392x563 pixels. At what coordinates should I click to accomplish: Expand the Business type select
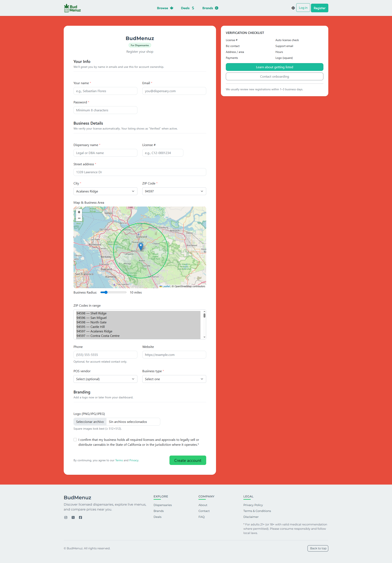[174, 379]
